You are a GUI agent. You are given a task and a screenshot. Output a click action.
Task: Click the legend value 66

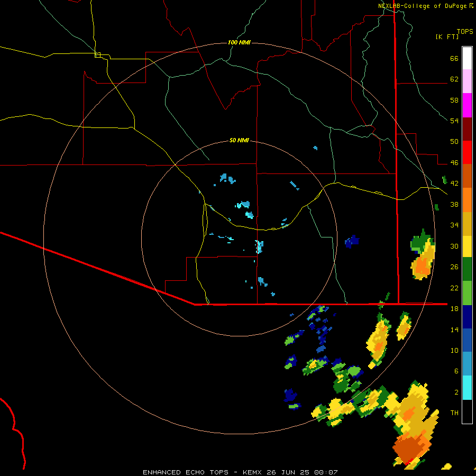(454, 59)
